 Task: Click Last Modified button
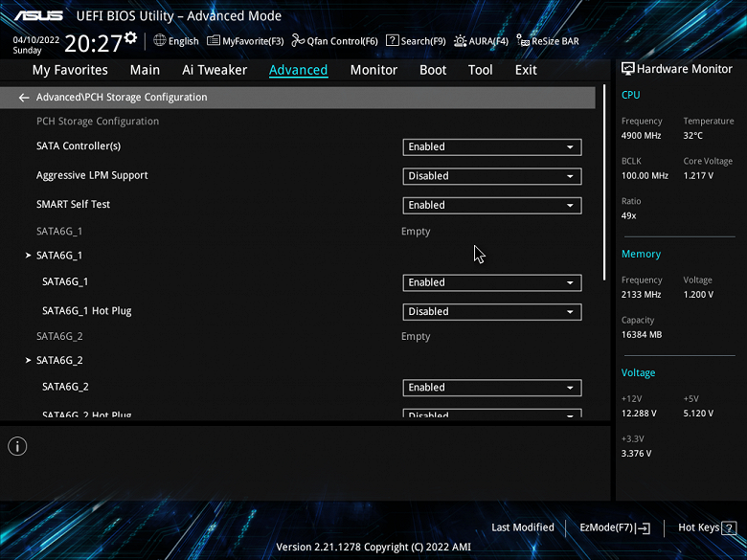523,527
